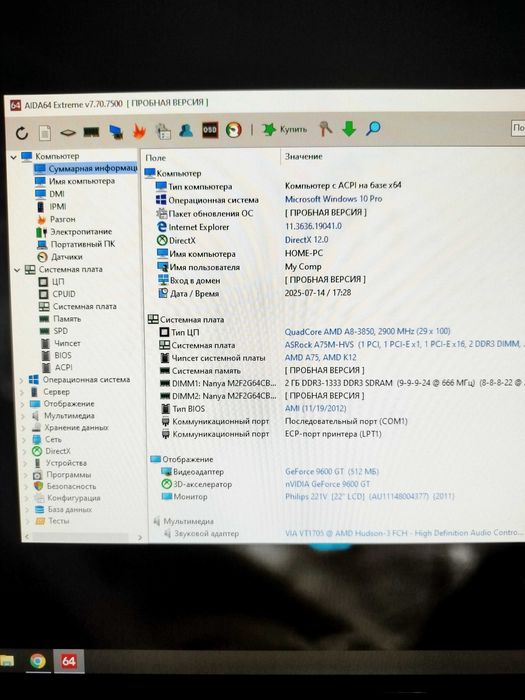The image size is (525, 700).
Task: Open the GeForce 9600 GT (512 МБ) link
Action: pyautogui.click(x=332, y=471)
